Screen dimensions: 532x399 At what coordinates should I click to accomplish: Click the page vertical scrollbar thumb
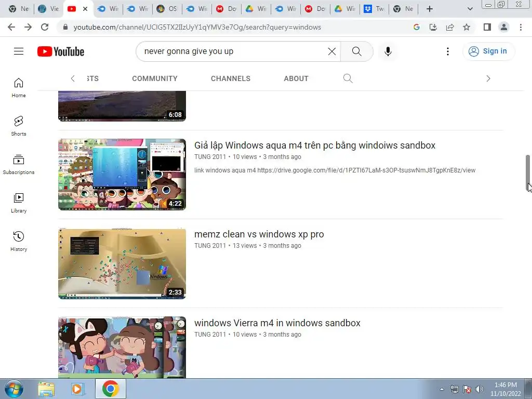(x=528, y=172)
